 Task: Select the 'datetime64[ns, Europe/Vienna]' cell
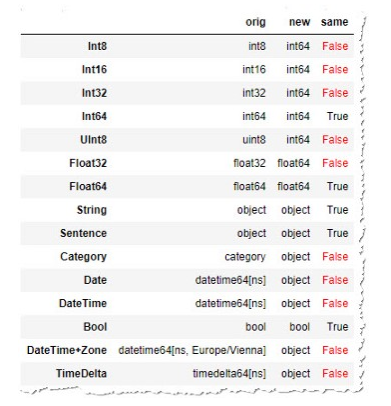point(192,350)
